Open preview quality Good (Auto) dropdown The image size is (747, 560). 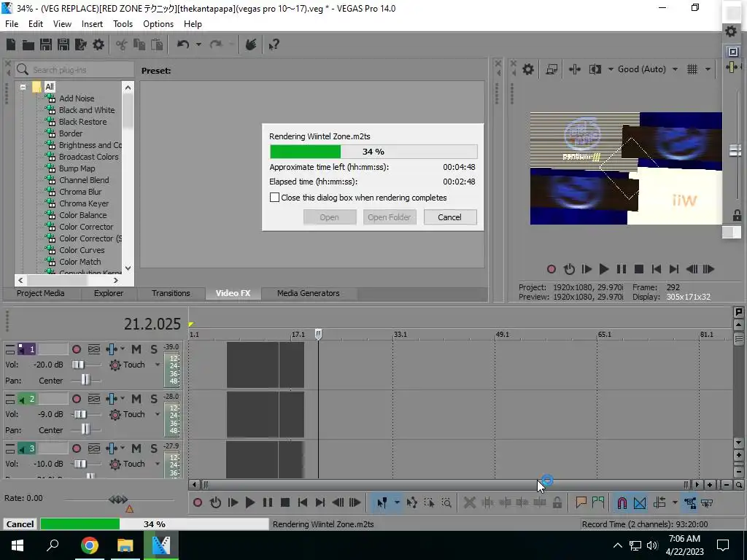click(675, 69)
